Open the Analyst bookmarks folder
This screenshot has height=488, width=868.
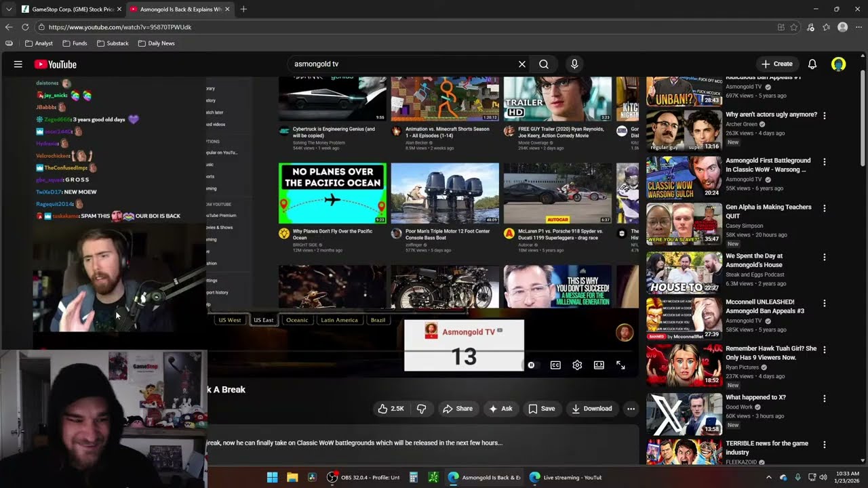point(39,43)
